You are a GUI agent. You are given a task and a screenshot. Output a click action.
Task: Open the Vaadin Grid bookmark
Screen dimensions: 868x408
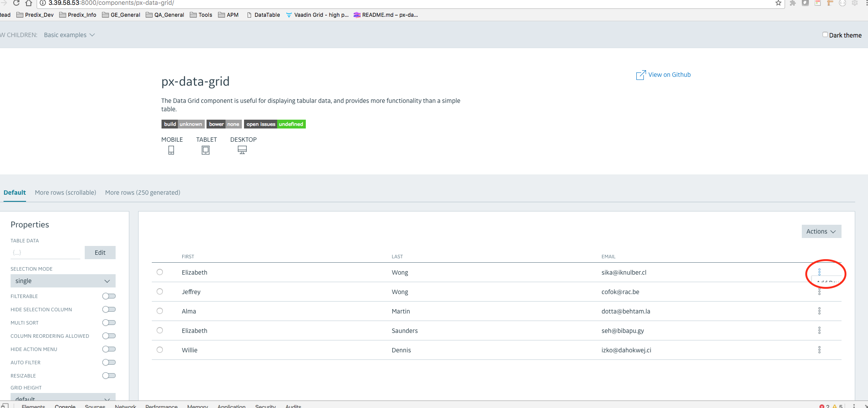point(317,15)
